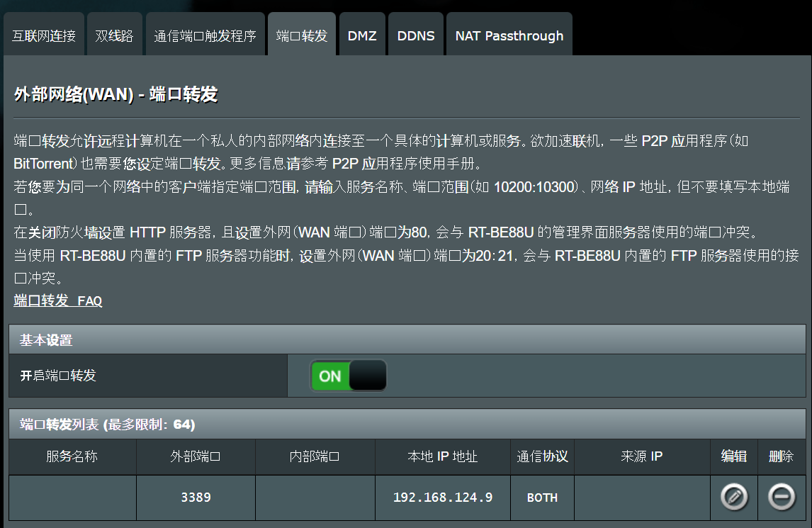Click the local IP 192.168.124.9 cell
Screen dimensions: 812x528
[x=443, y=498]
